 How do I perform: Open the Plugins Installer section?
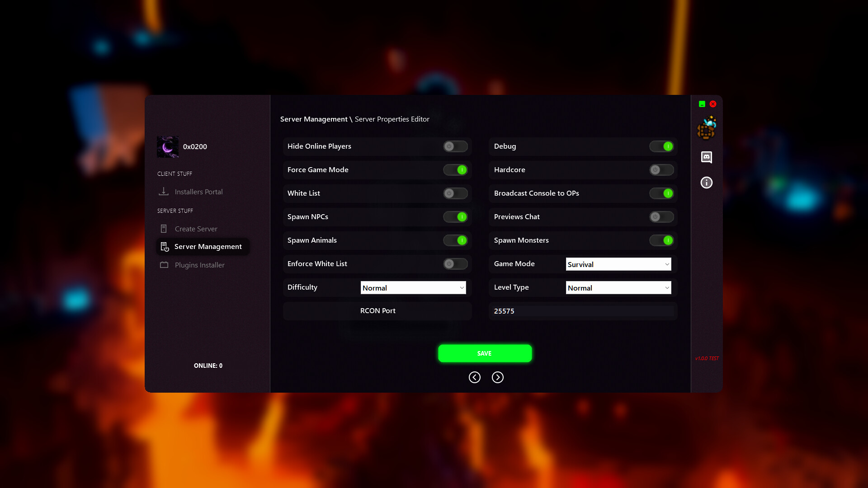pyautogui.click(x=199, y=265)
